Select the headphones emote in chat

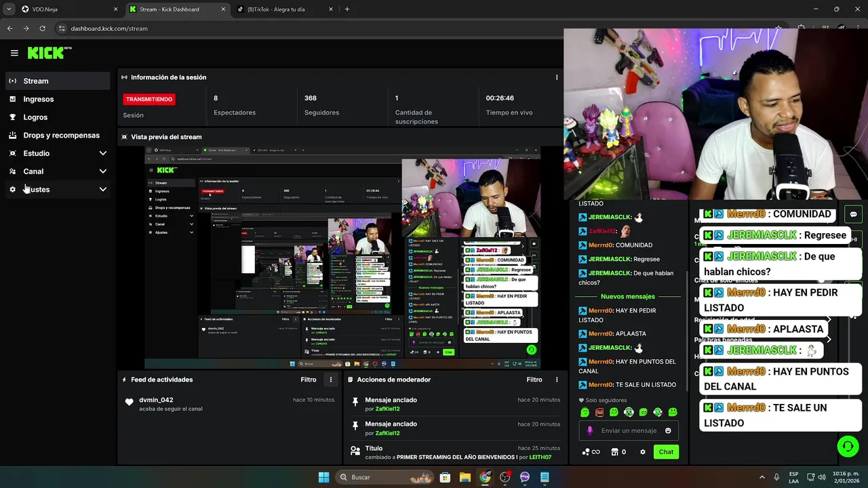629,412
